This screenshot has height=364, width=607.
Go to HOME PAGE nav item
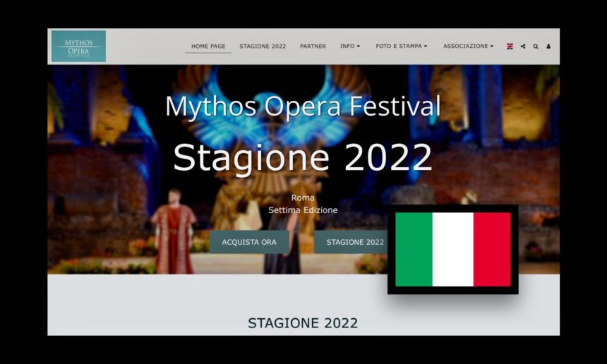(x=208, y=46)
